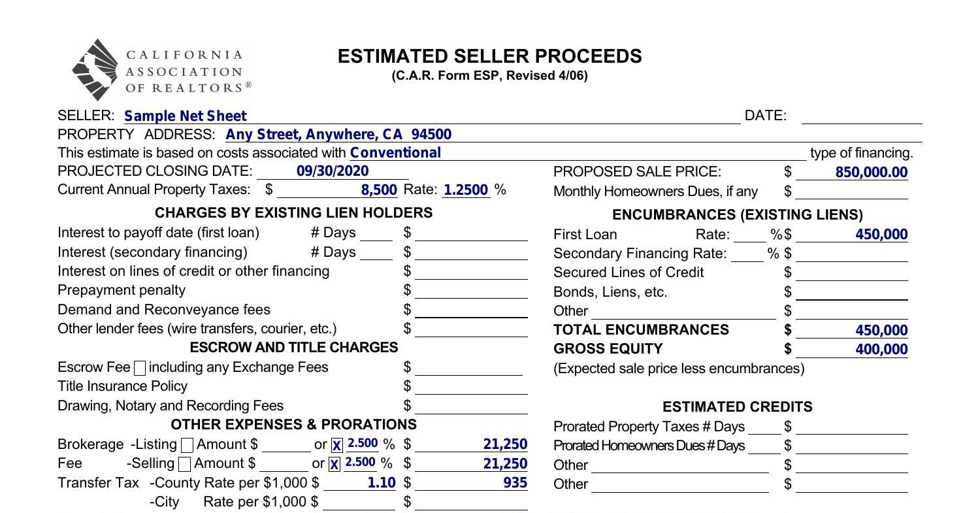Tick the Selling brokerage Amount checkbox
Viewport: 980px width, 513px height.
point(184,464)
